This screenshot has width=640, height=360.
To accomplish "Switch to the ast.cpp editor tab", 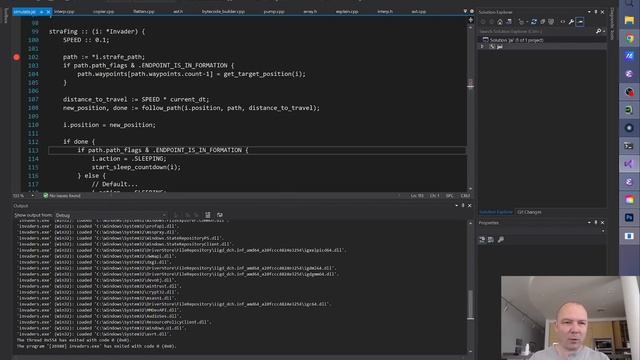I will coord(419,12).
